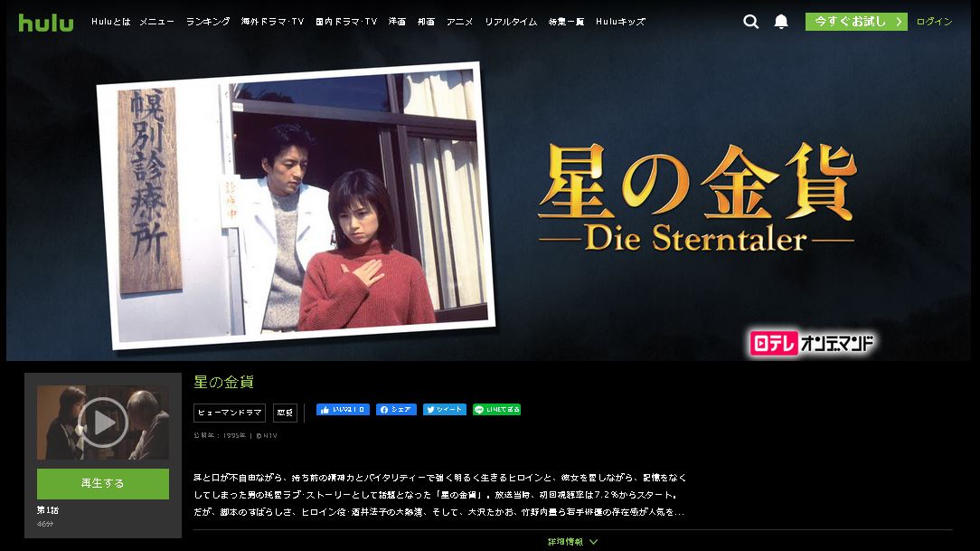Image resolution: width=980 pixels, height=551 pixels.
Task: Tweet the show with the ツイート button
Action: [445, 410]
